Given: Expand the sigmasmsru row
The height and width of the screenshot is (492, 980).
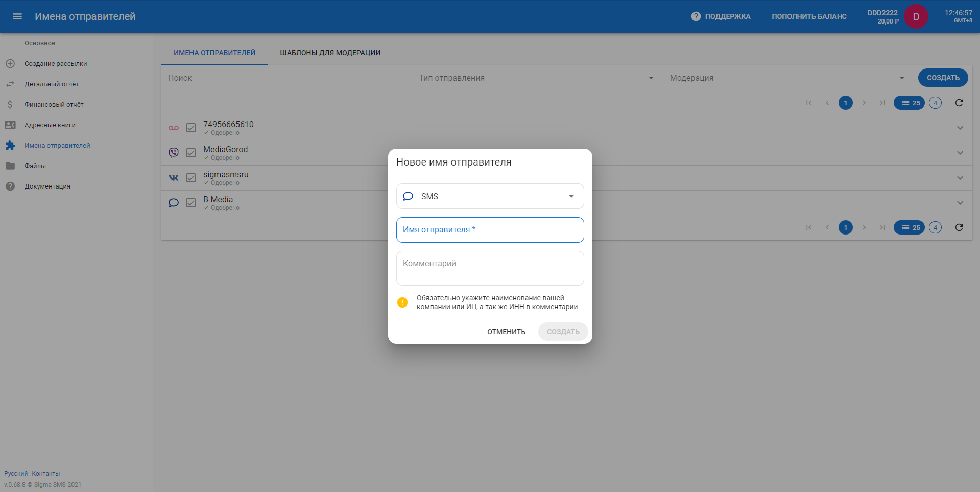Looking at the screenshot, I should coord(960,178).
